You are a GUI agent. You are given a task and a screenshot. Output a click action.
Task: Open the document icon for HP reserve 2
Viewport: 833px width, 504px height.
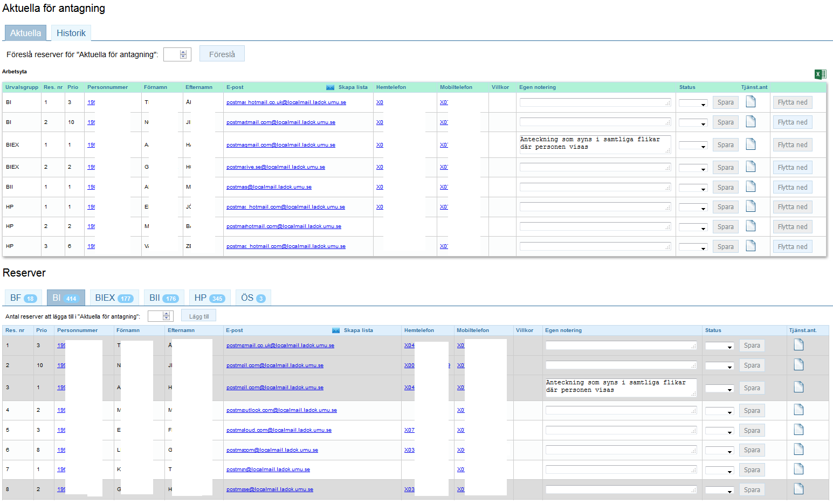point(751,226)
